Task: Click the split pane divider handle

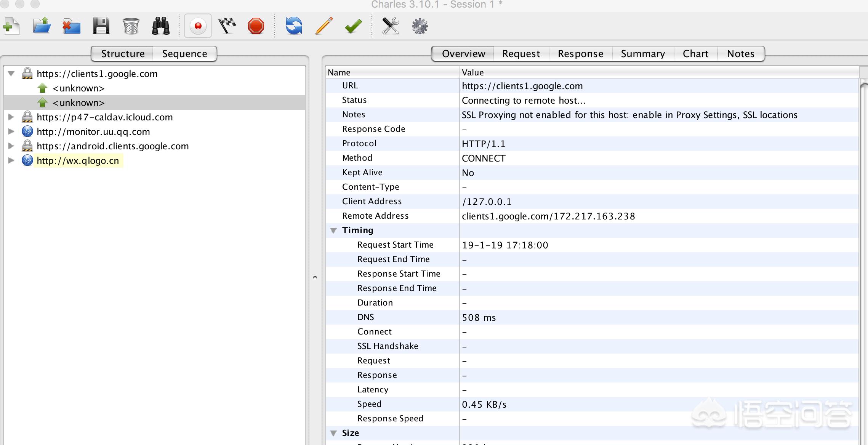Action: 315,277
